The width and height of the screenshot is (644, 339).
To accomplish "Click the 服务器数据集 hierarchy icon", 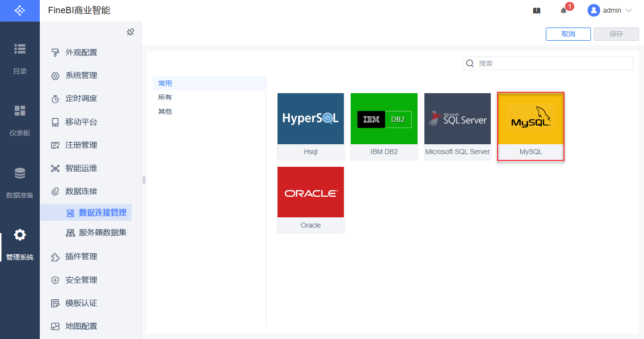I will tap(70, 233).
